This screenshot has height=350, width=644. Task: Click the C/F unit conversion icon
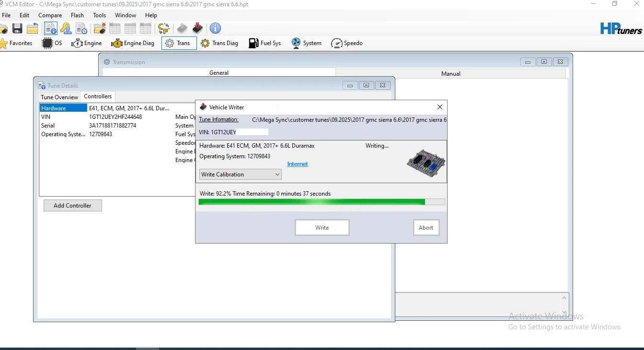point(164,28)
